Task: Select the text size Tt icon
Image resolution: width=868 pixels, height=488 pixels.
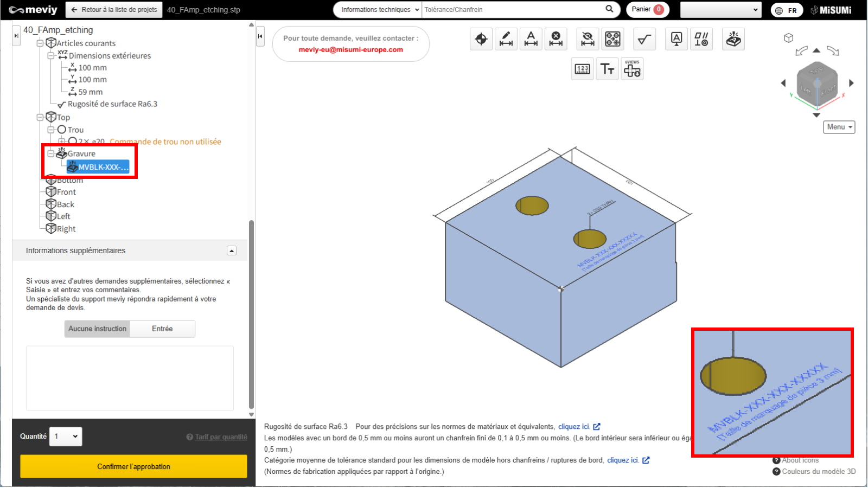Action: pos(607,69)
